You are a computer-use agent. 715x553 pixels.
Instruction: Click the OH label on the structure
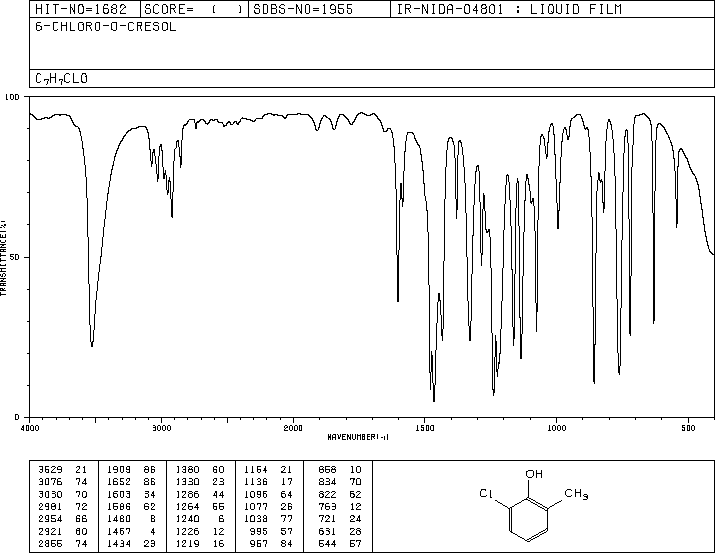pos(534,474)
